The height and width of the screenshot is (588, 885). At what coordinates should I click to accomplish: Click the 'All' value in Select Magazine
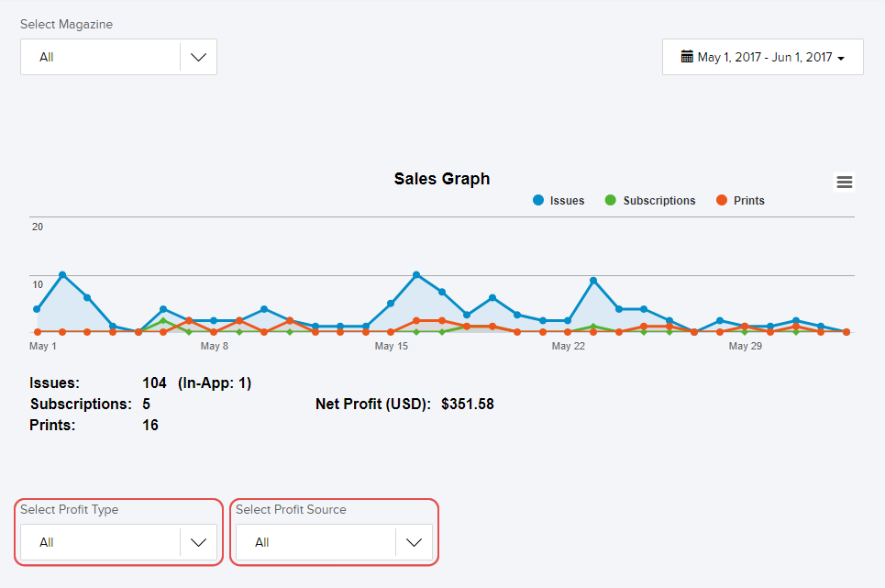tap(47, 57)
